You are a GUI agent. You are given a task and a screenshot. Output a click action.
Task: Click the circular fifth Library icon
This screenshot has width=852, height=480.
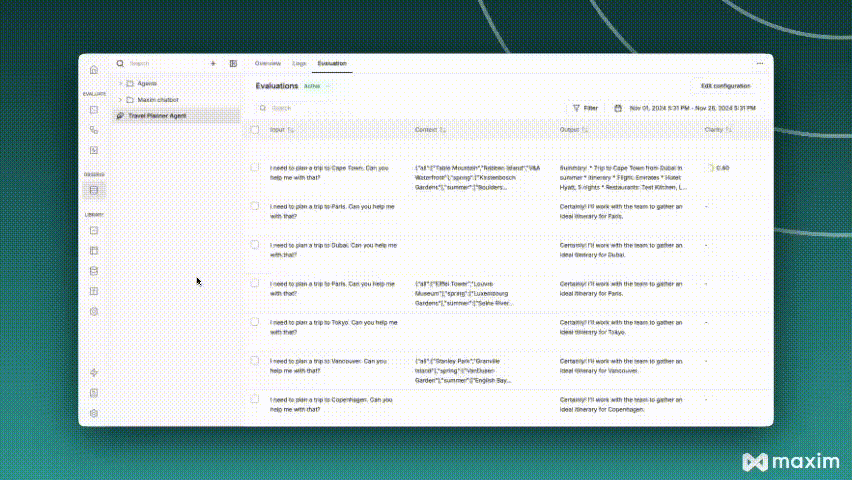tap(94, 311)
